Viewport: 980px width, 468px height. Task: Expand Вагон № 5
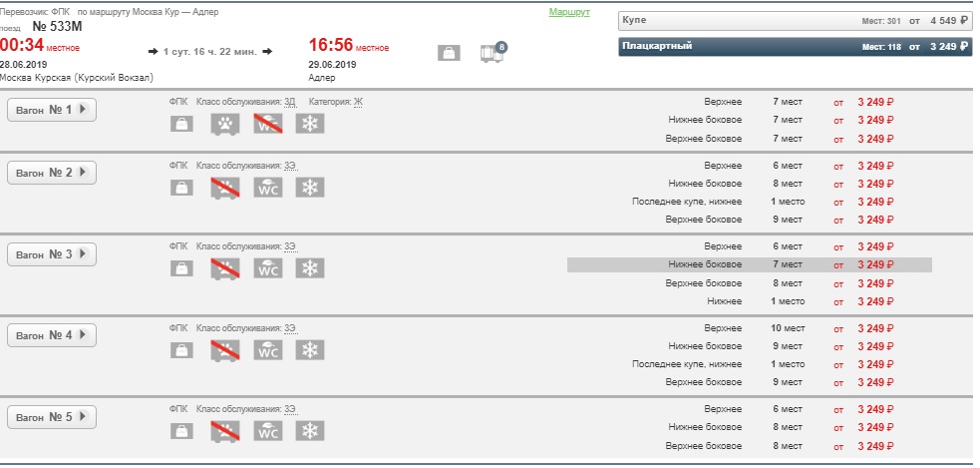pyautogui.click(x=52, y=417)
